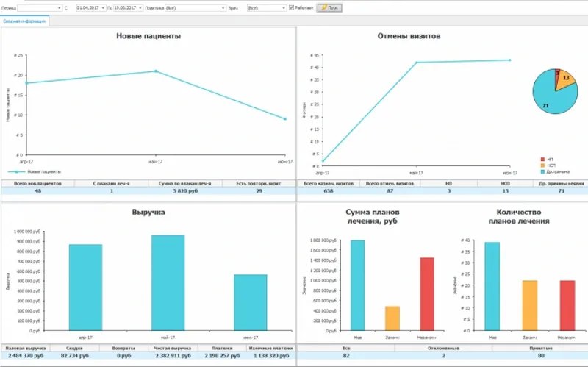Click blue Нов bar in Сумма планов chart
The width and height of the screenshot is (588, 367).
358,285
